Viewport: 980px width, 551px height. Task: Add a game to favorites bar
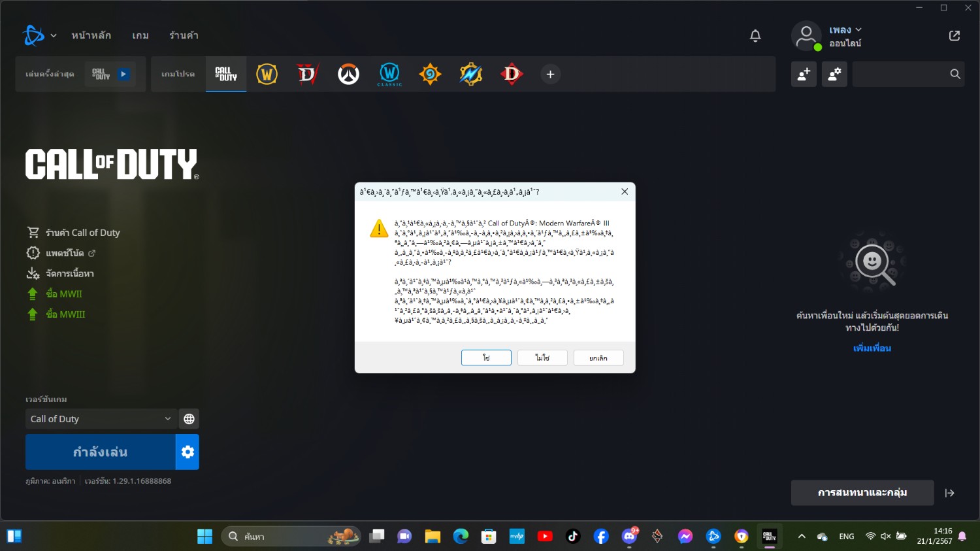click(x=550, y=75)
